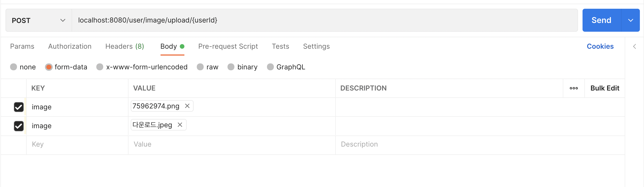Select the raw body type

point(200,67)
